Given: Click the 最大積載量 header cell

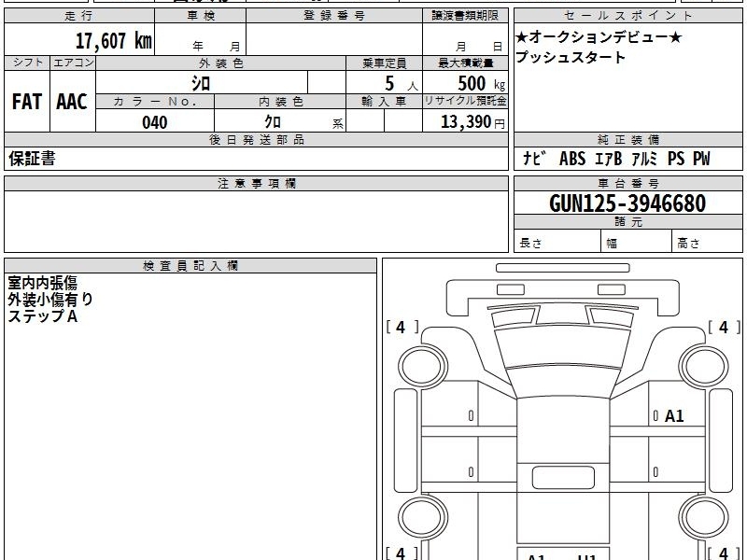Looking at the screenshot, I should (x=465, y=63).
